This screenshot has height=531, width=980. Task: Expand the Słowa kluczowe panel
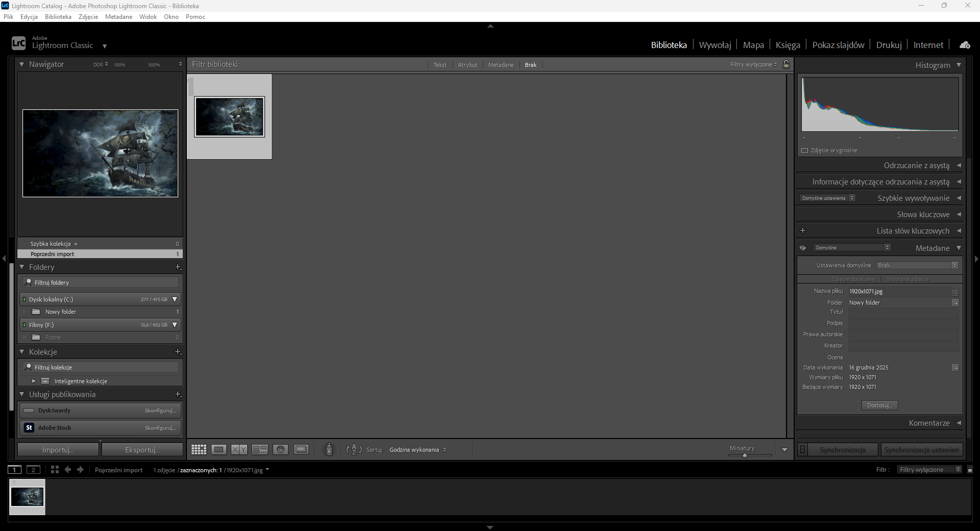click(959, 215)
